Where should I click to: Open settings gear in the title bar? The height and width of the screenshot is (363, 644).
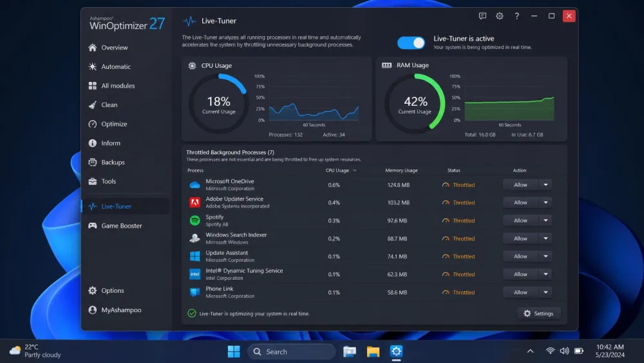(500, 16)
